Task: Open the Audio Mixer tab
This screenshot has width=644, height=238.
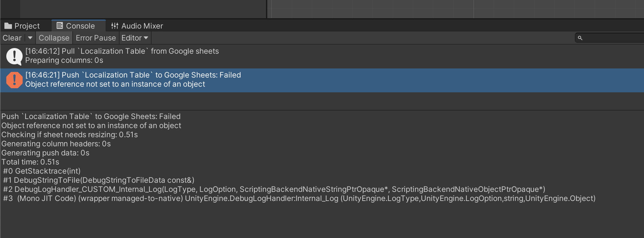Action: click(x=142, y=26)
